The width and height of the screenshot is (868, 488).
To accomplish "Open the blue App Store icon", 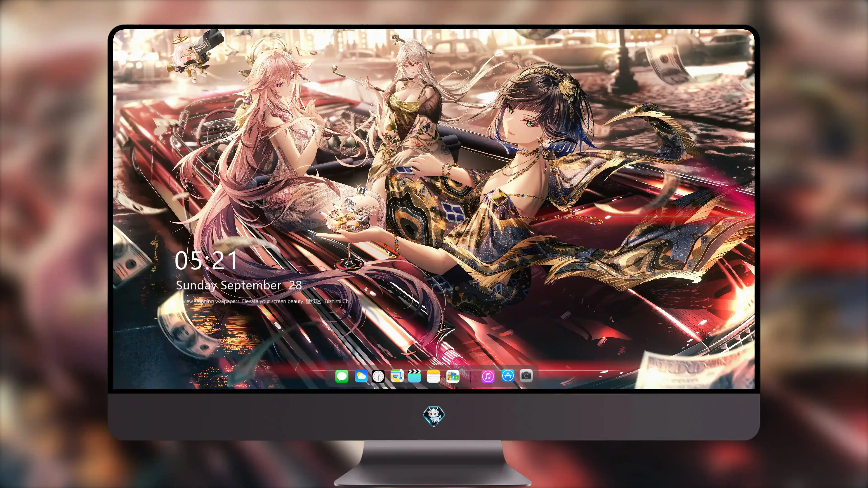I will [x=508, y=376].
